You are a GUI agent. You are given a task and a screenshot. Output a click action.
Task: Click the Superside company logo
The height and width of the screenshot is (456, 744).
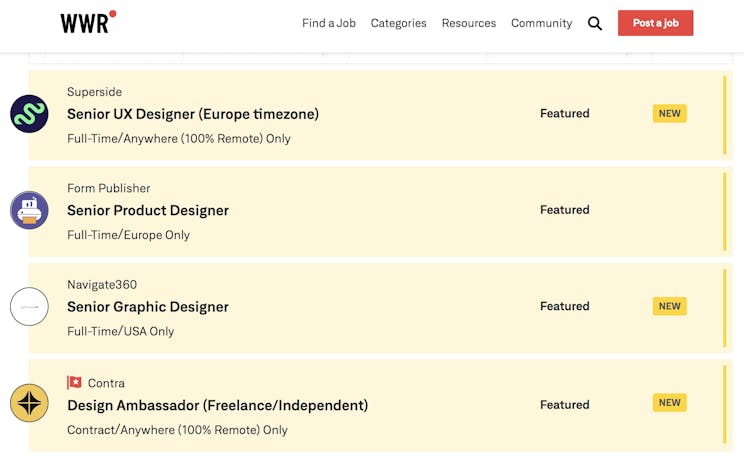pyautogui.click(x=29, y=114)
